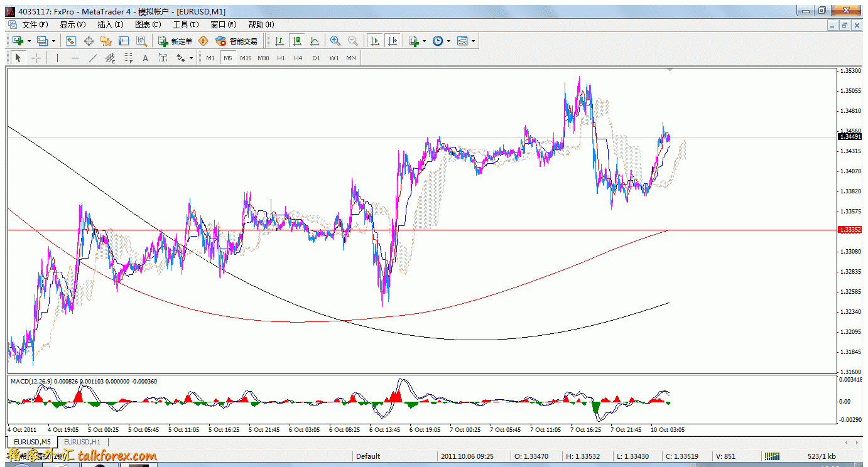Switch to M5 timeframe
This screenshot has width=868, height=467.
click(227, 58)
